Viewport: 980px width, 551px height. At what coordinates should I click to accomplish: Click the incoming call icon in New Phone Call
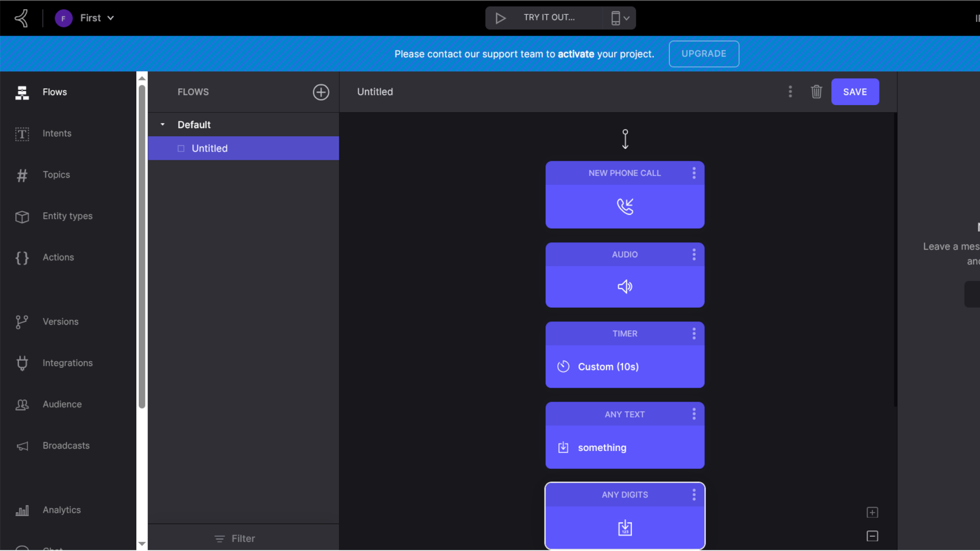(x=625, y=206)
